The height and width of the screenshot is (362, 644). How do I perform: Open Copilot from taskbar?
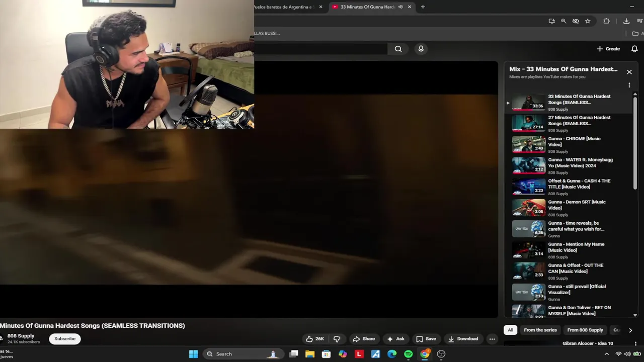click(343, 354)
